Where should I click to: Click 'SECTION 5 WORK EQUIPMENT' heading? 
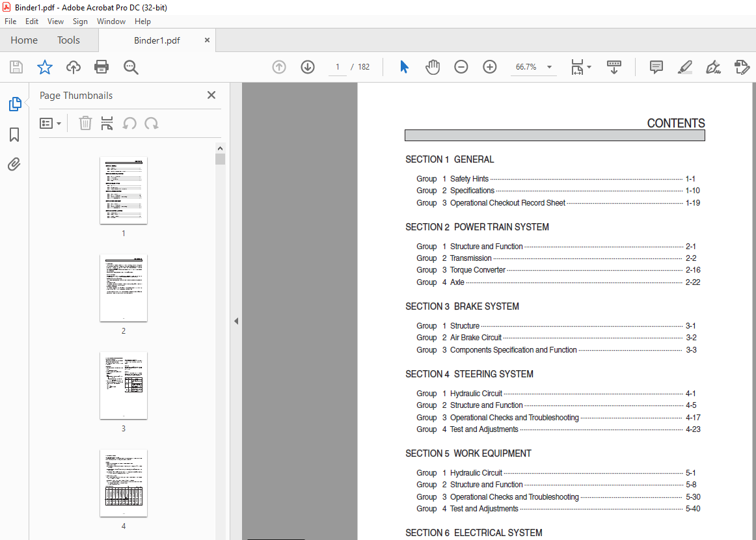point(468,453)
